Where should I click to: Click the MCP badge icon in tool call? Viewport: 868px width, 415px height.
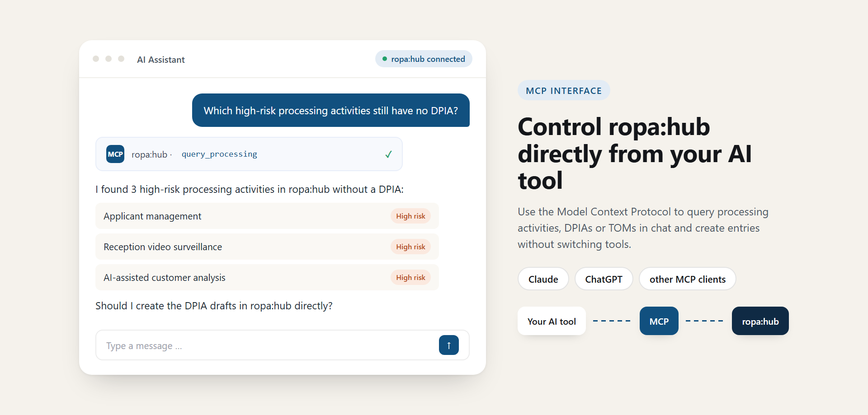point(115,154)
